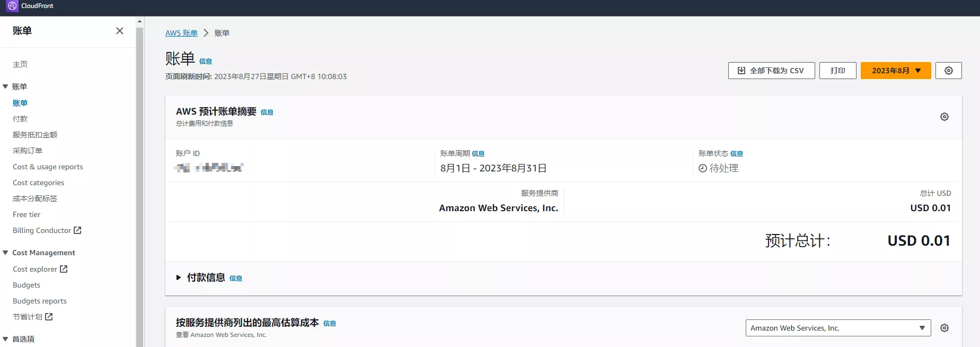Click the download icon in CSV button
The image size is (980, 347).
pos(741,71)
